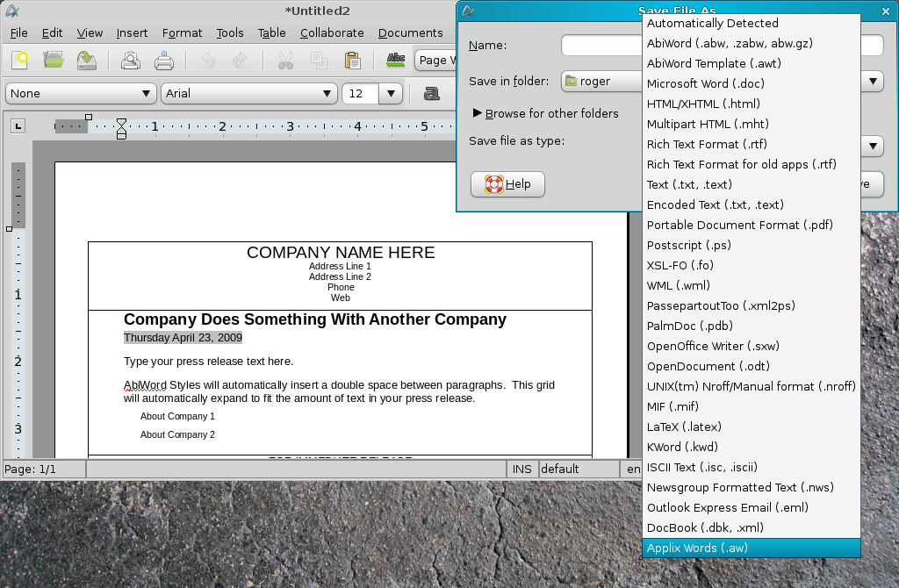Select PalmDoc (.pdb) type
Image resolution: width=899 pixels, height=588 pixels.
click(752, 326)
